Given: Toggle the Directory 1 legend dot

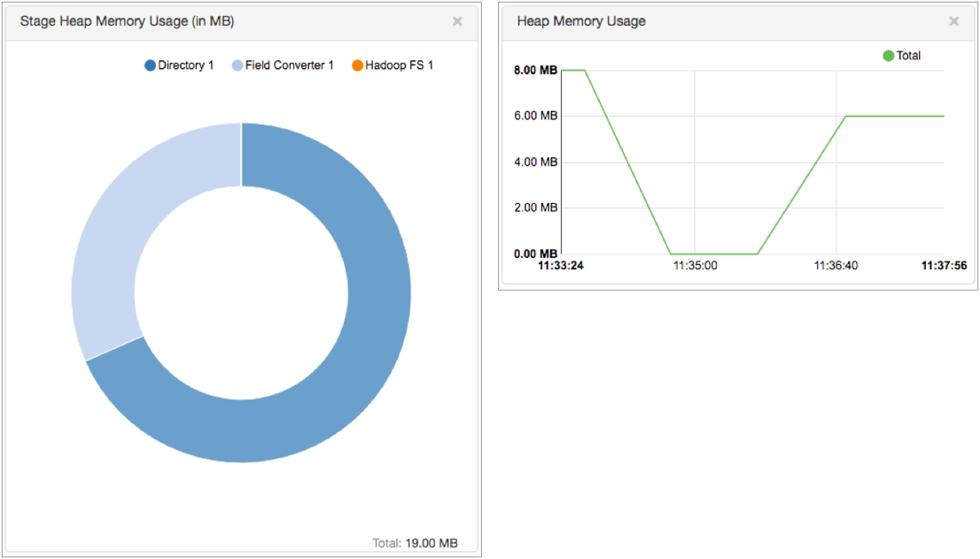Looking at the screenshot, I should [x=151, y=65].
